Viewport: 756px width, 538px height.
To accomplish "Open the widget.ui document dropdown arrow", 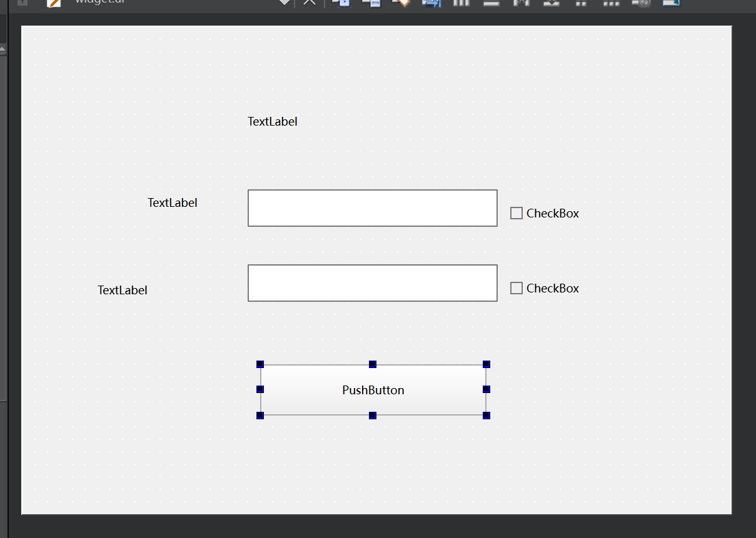I will pyautogui.click(x=285, y=2).
